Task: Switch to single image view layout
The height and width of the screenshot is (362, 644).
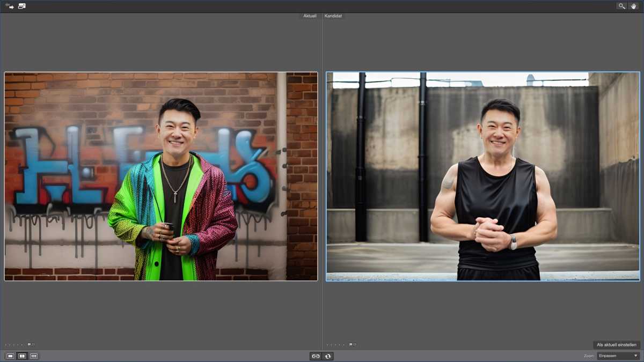Action: tap(10, 356)
